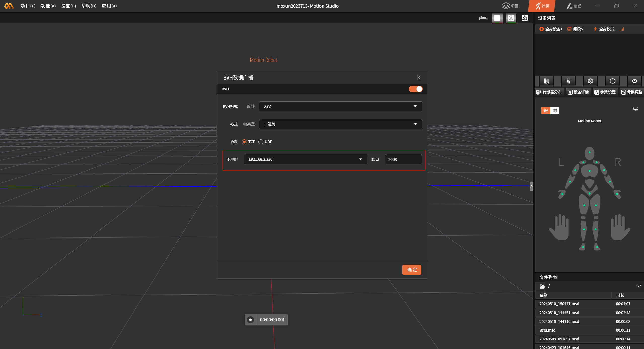This screenshot has height=349, width=644.
Task: Select the UDP protocol radio button
Action: click(x=261, y=142)
